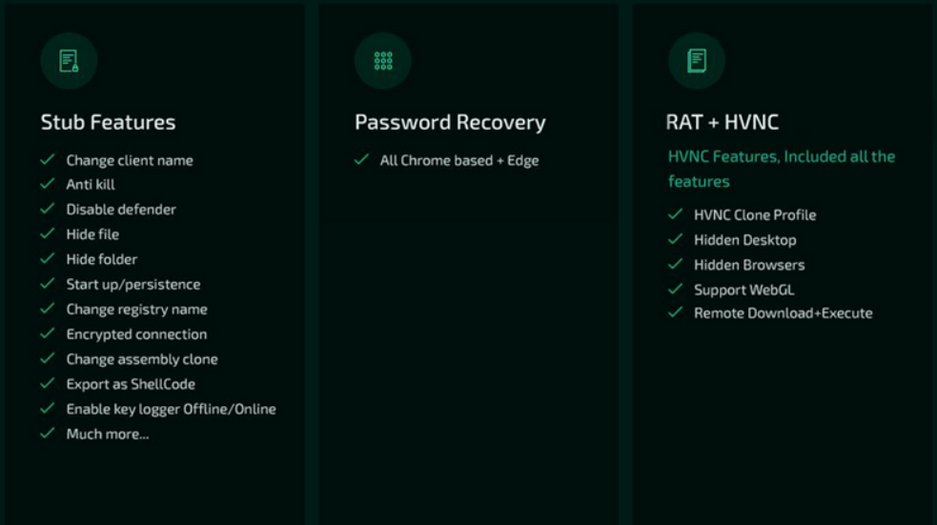Click the Hide folder list item
The width and height of the screenshot is (937, 525).
pos(101,259)
